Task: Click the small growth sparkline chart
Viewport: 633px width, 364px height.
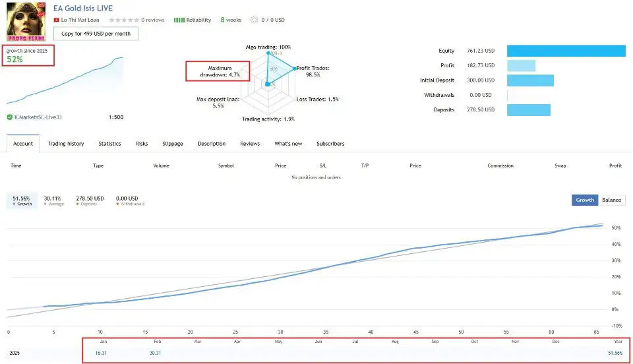Action: pos(65,82)
